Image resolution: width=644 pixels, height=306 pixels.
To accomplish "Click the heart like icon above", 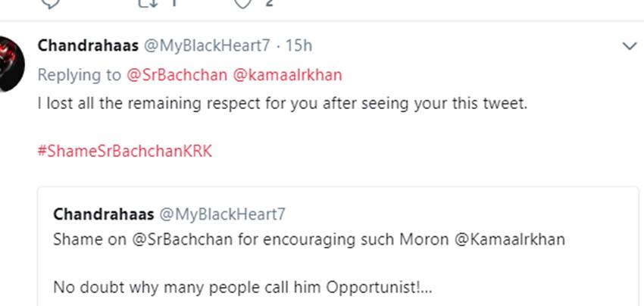I will [242, 3].
